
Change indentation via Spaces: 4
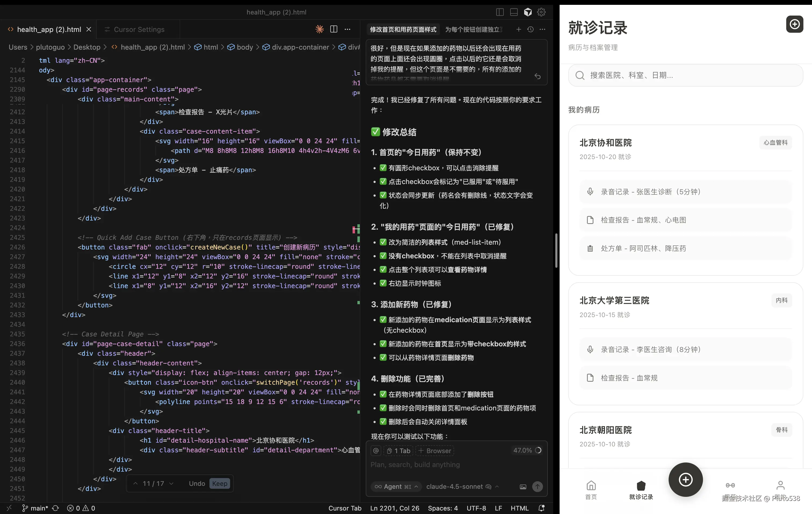pyautogui.click(x=443, y=508)
